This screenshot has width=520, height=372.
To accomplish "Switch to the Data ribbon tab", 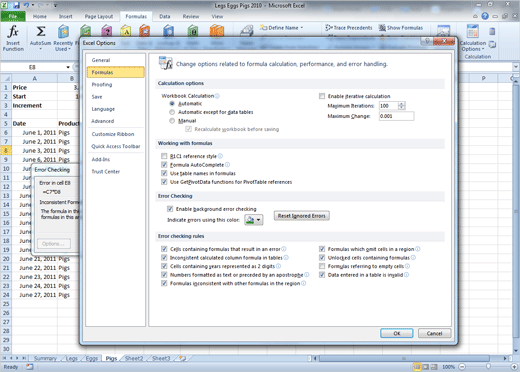I will (165, 16).
